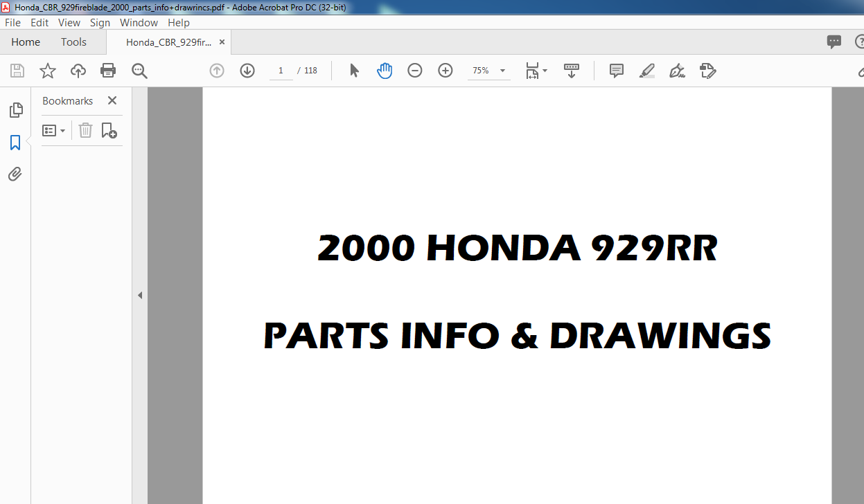Open the Help menu
The width and height of the screenshot is (864, 504).
click(179, 23)
